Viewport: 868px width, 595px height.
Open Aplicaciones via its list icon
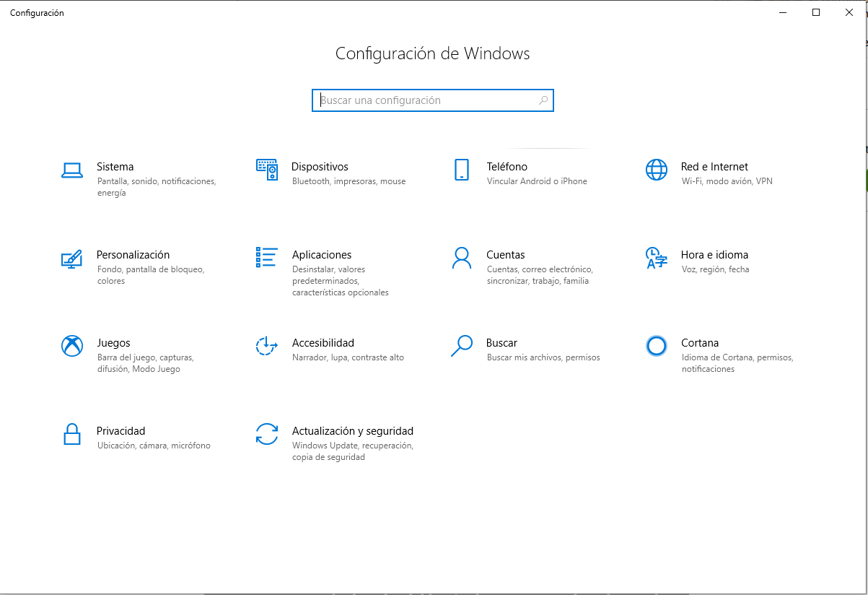(x=267, y=258)
